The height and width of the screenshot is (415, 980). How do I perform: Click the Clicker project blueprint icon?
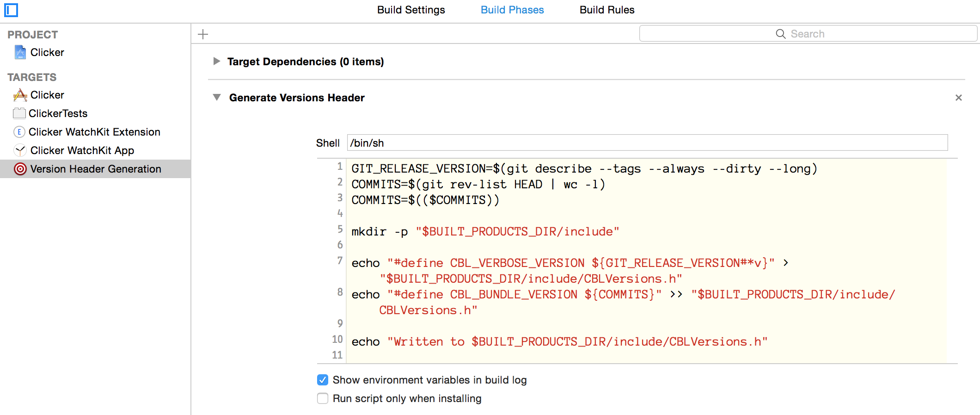20,52
